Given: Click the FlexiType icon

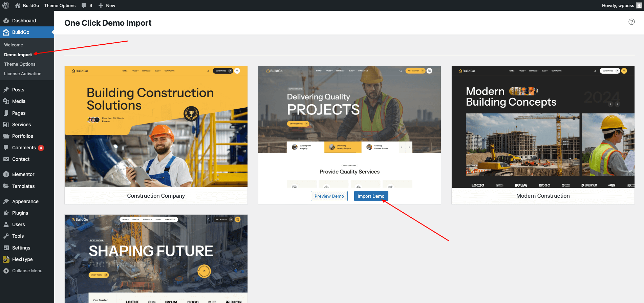Looking at the screenshot, I should [6, 259].
